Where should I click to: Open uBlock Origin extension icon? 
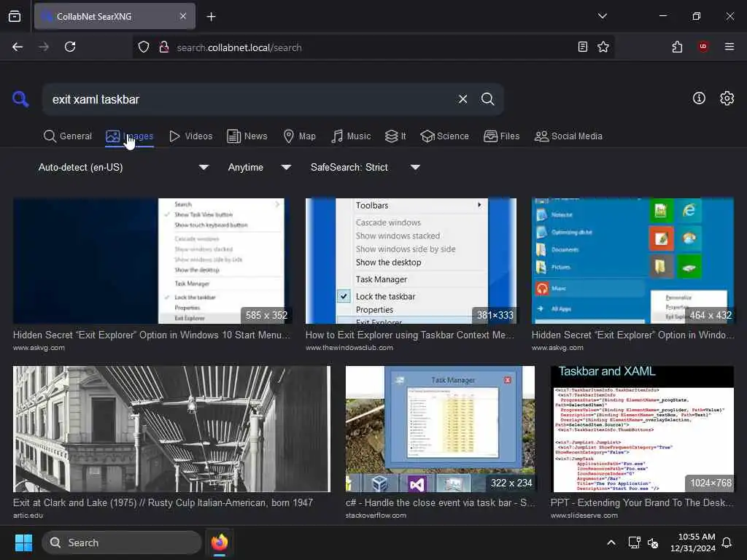tap(703, 47)
